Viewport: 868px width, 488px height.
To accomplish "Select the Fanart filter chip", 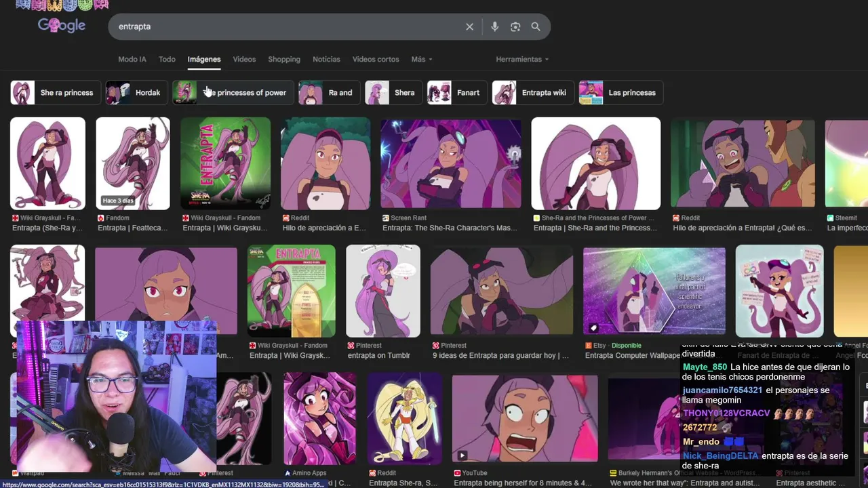I will coord(457,92).
